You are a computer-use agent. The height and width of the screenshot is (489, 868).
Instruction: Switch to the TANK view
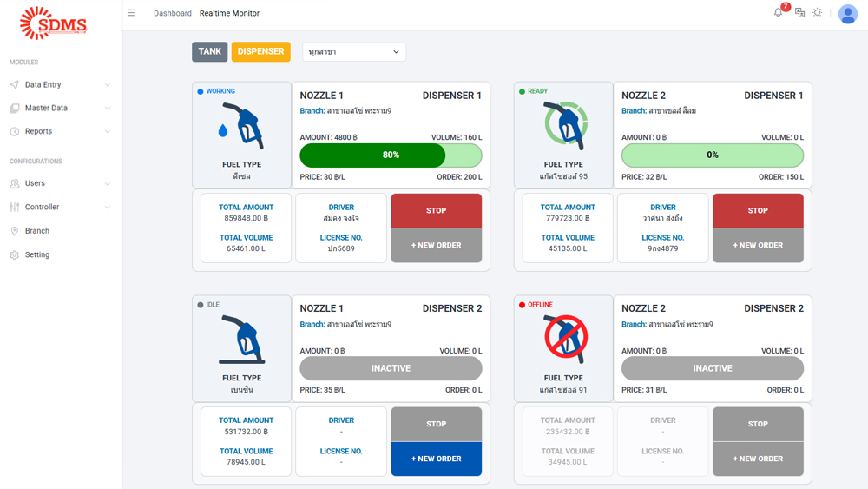209,52
